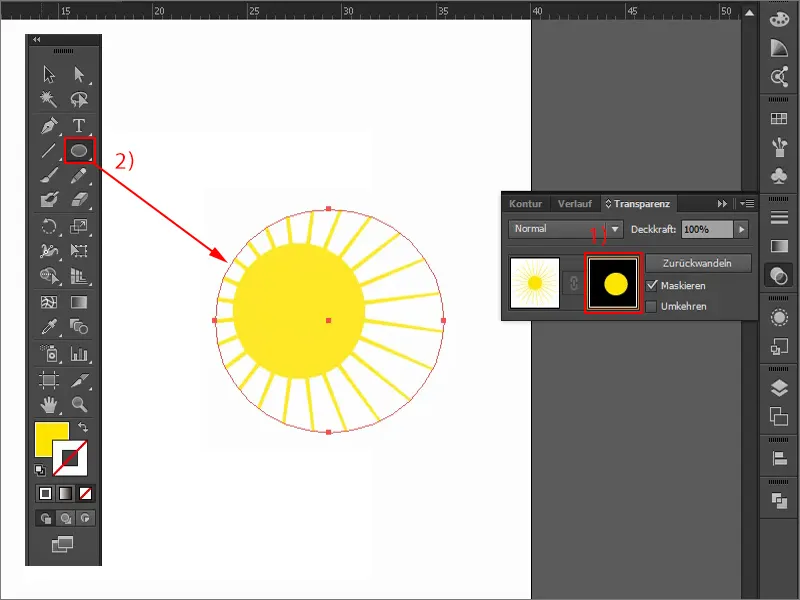Select the Line Segment tool
The image size is (800, 600).
[49, 151]
